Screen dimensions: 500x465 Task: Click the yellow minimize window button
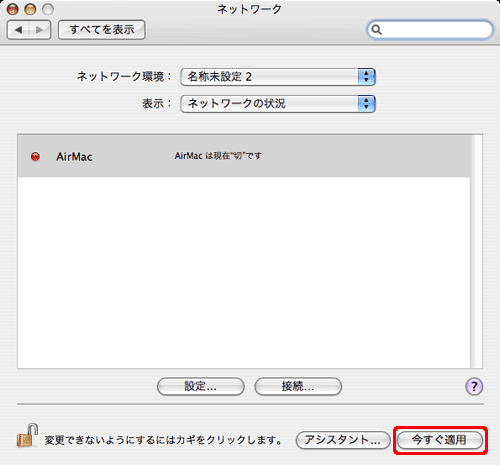(x=30, y=9)
